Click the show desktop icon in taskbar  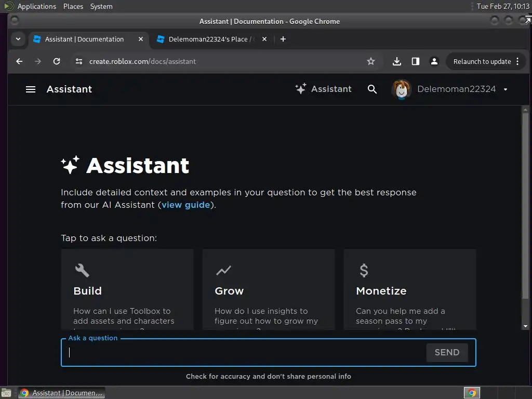(6, 393)
